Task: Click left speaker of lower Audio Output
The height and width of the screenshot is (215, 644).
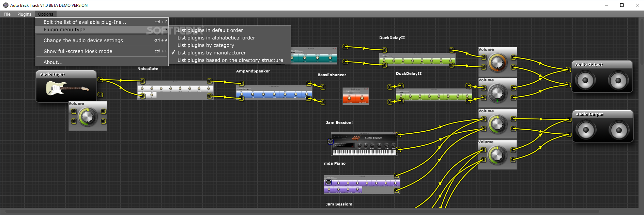Action: coord(586,130)
